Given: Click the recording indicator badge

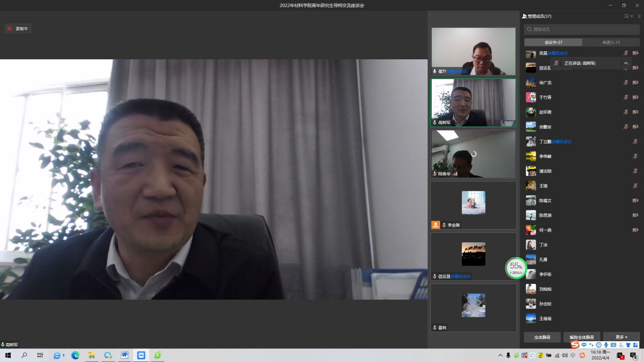Looking at the screenshot, I should click(x=18, y=29).
